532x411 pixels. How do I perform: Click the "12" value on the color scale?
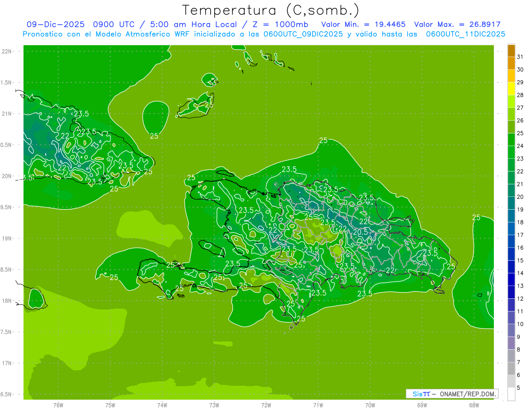pyautogui.click(x=520, y=299)
